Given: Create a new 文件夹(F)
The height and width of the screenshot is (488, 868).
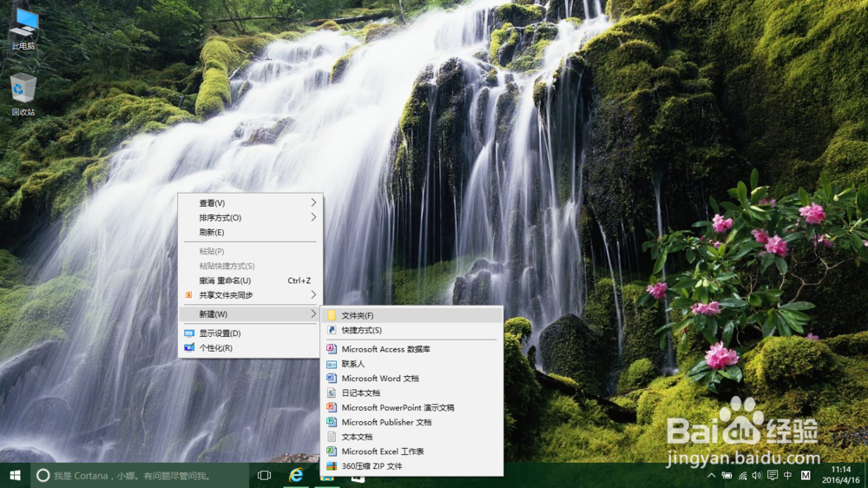Looking at the screenshot, I should coord(411,316).
